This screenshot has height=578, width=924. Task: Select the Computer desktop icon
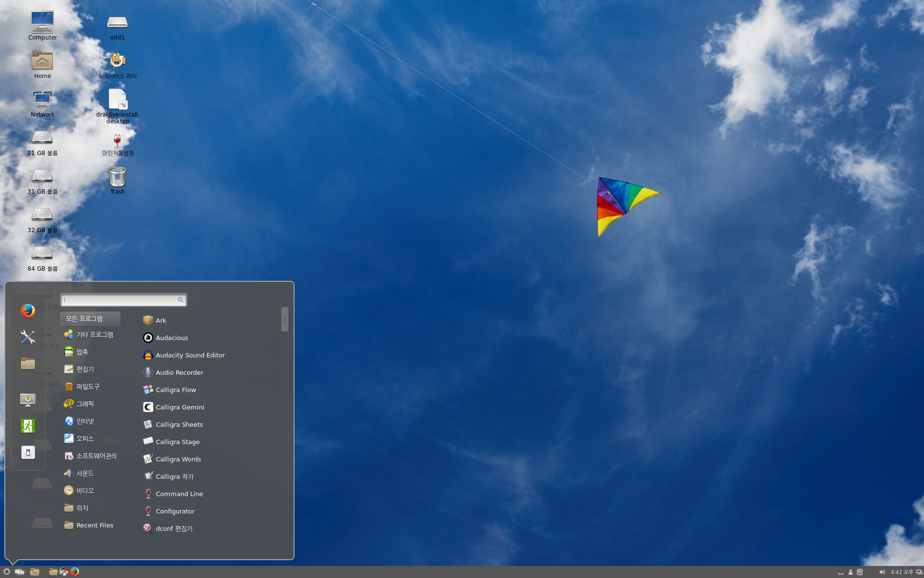click(42, 25)
